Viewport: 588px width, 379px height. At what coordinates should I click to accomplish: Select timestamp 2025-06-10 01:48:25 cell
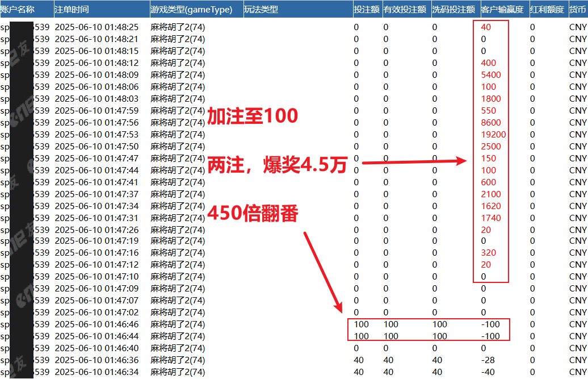click(x=96, y=27)
